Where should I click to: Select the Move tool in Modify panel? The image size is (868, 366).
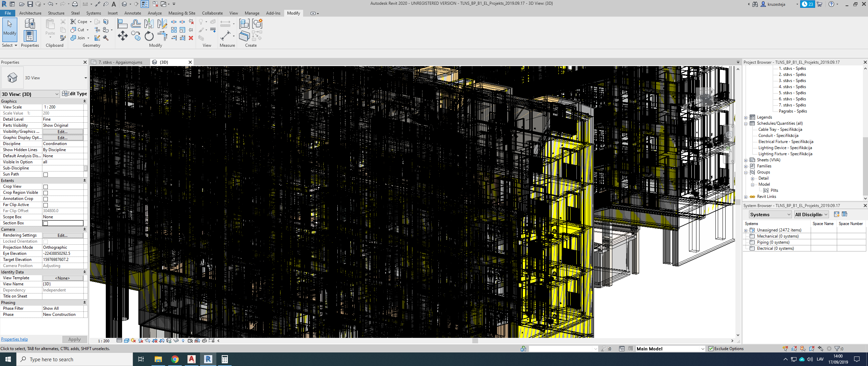click(x=123, y=36)
